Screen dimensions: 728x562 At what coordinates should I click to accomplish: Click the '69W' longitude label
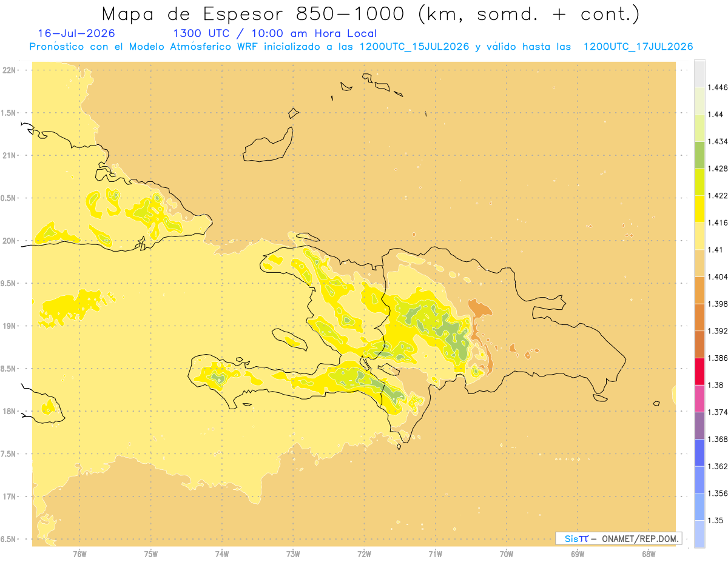point(578,554)
